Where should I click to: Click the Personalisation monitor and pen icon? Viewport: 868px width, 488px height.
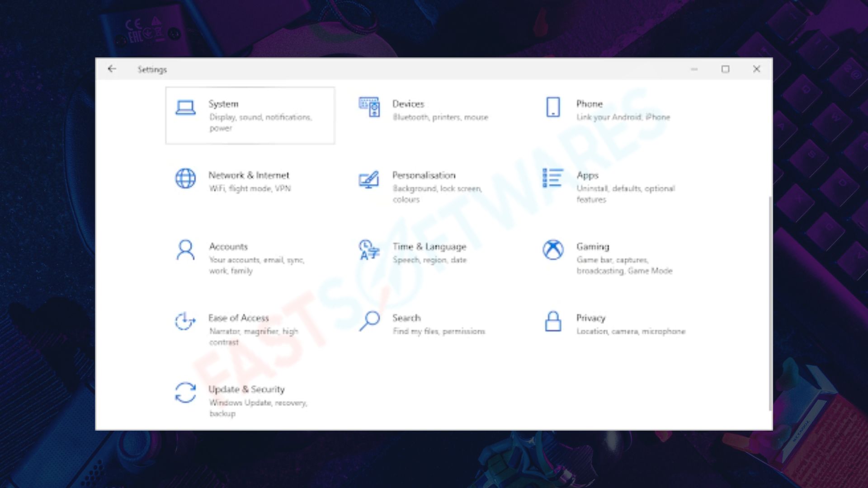click(369, 179)
